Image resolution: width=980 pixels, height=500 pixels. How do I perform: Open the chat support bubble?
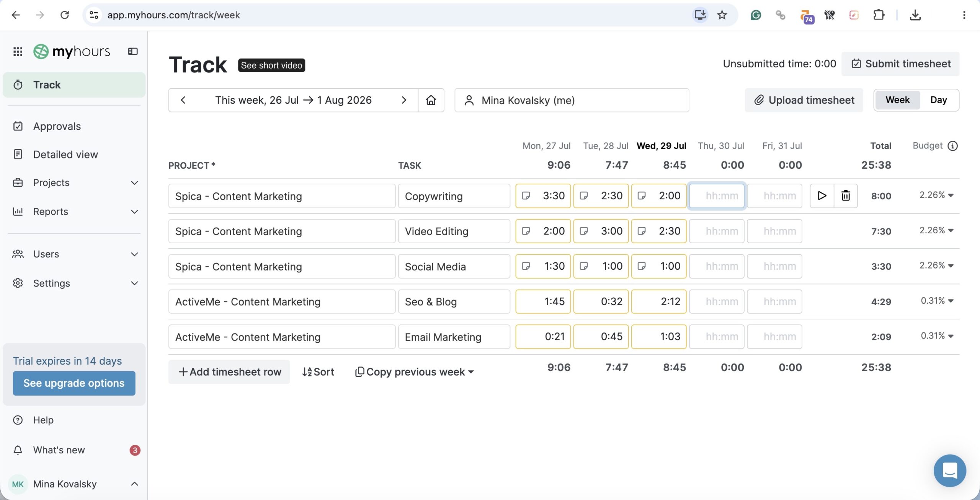pos(950,471)
